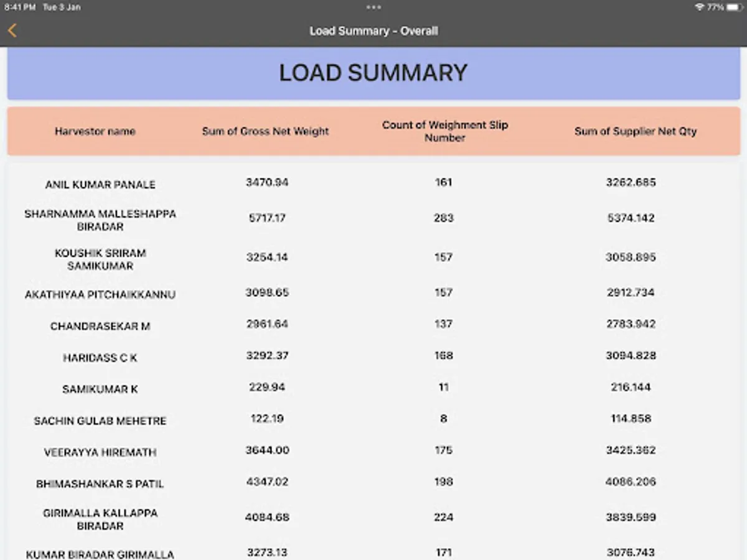Image resolution: width=747 pixels, height=560 pixels.
Task: Click the supplier qty 5374.142
Action: pyautogui.click(x=631, y=218)
